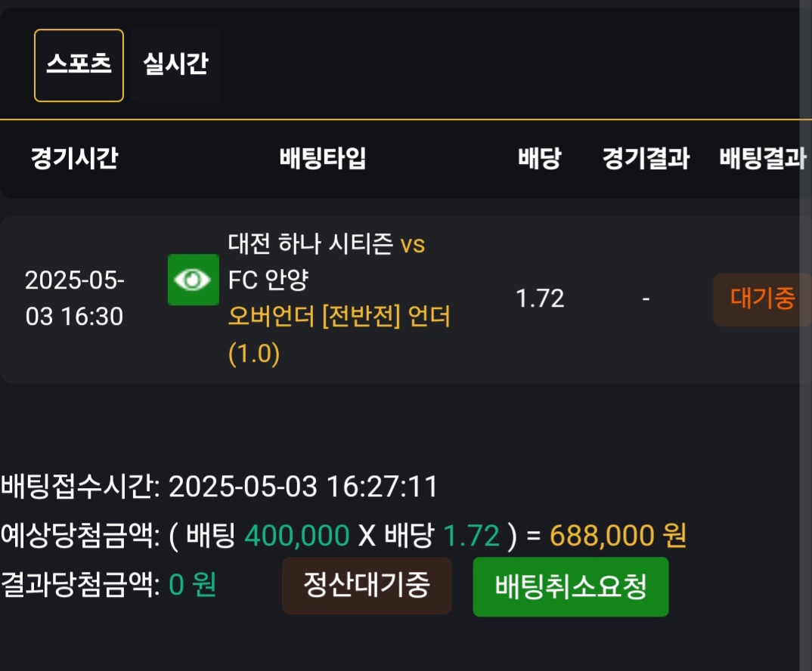Image resolution: width=812 pixels, height=671 pixels.
Task: Click the 경기시간 column header
Action: coord(75,158)
